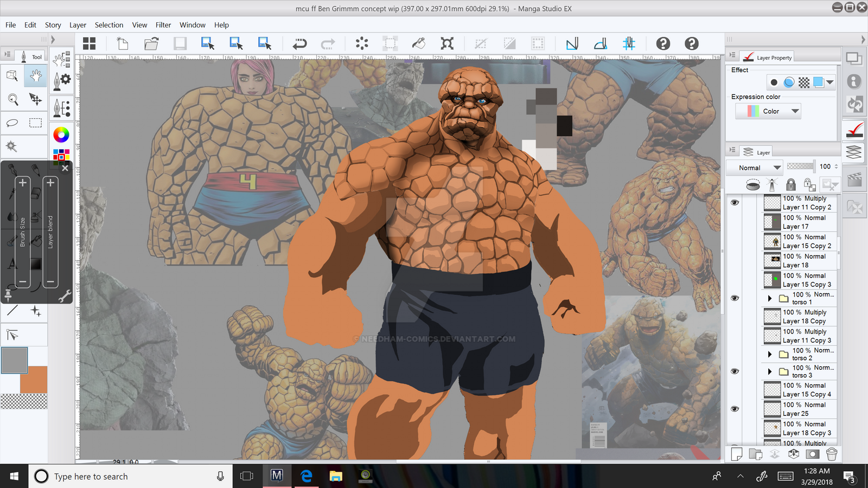The width and height of the screenshot is (868, 488).
Task: Click the Open file folder icon
Action: [151, 43]
